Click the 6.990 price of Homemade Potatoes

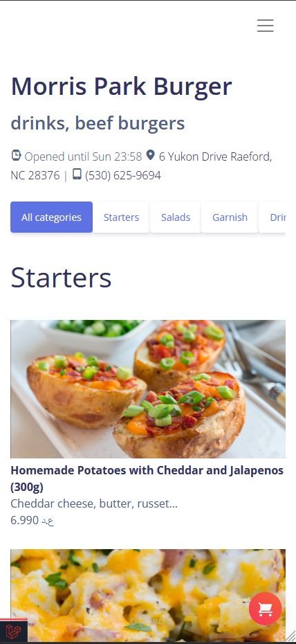pyautogui.click(x=33, y=520)
